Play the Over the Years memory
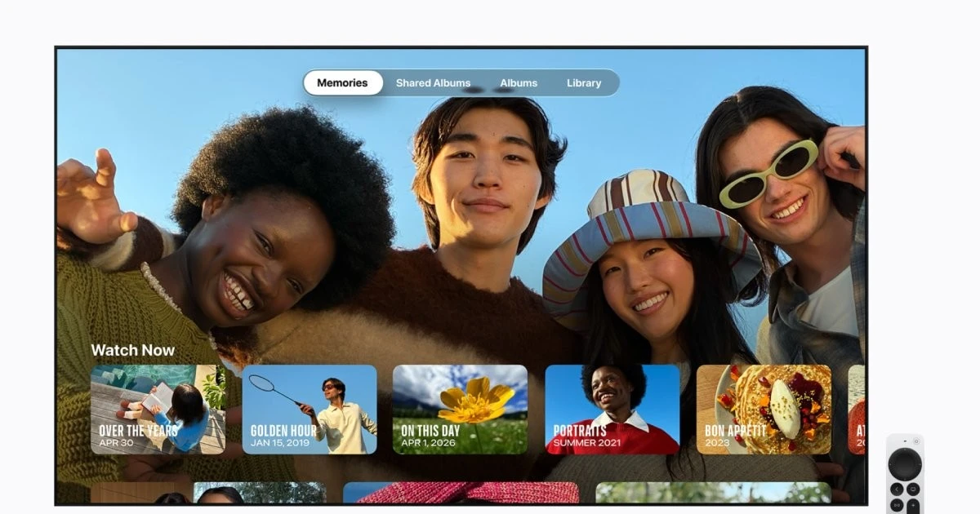Screen dimensions: 980x514 [x=158, y=410]
